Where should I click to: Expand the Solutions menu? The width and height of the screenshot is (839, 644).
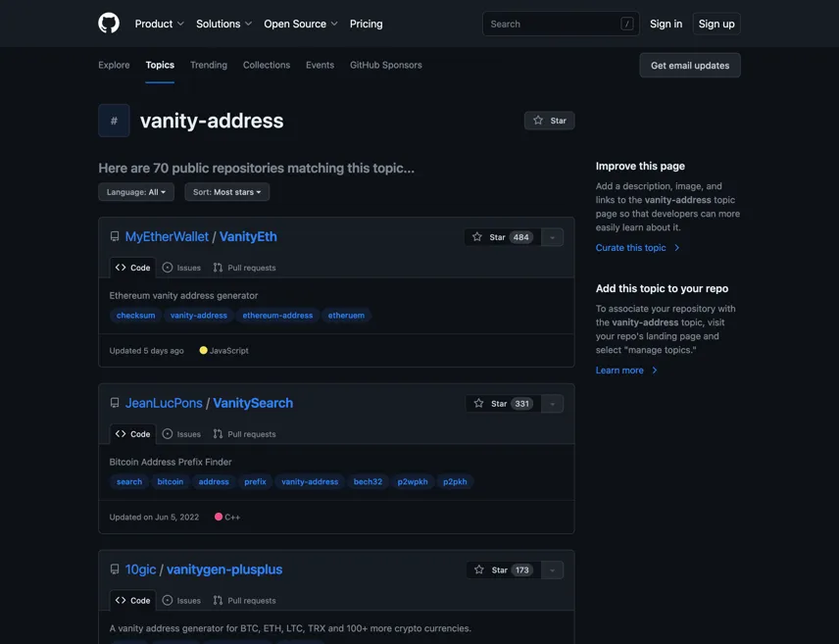[223, 24]
